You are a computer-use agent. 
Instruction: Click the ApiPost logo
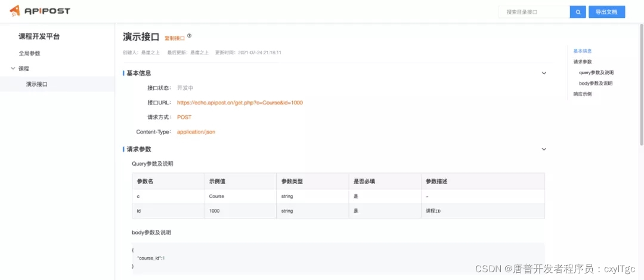[x=40, y=11]
